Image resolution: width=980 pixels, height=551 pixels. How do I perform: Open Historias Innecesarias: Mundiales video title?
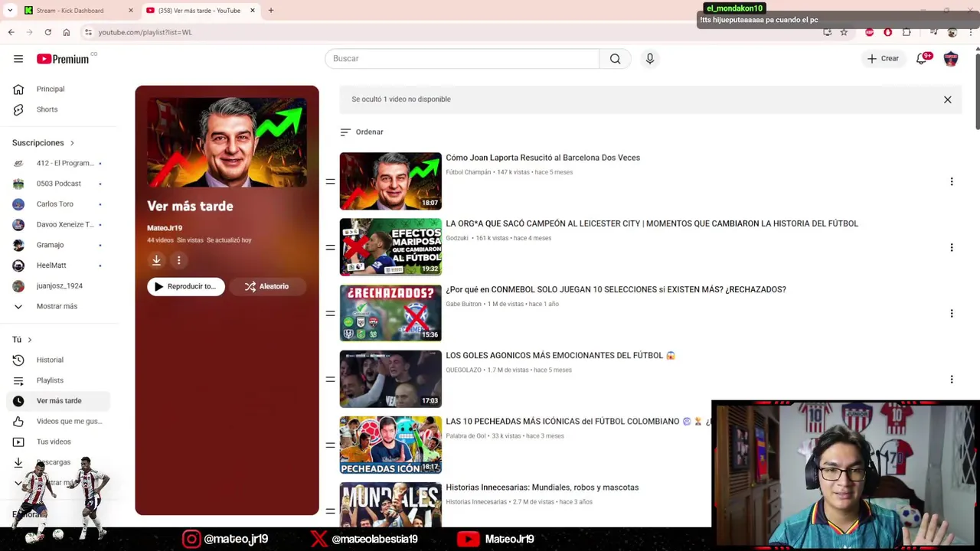pyautogui.click(x=542, y=487)
